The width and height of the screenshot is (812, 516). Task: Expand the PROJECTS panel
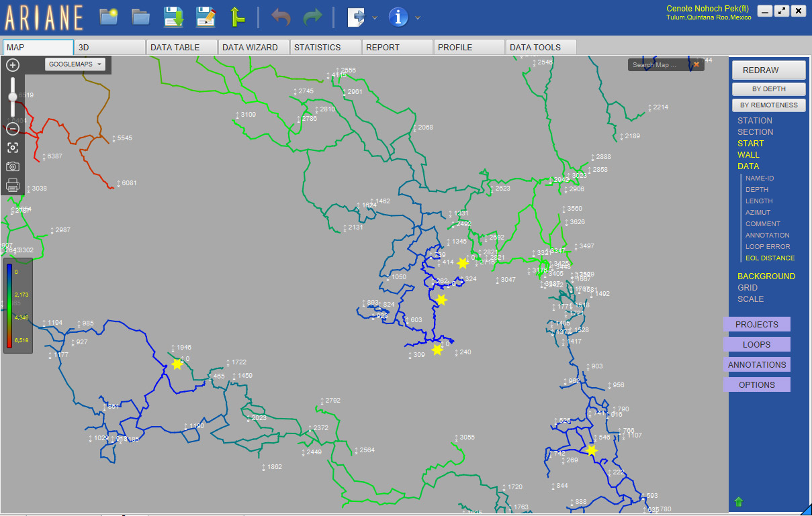[757, 325]
